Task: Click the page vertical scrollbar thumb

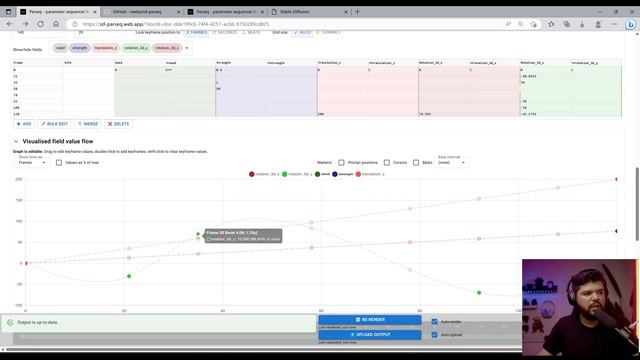Action: 638,204
